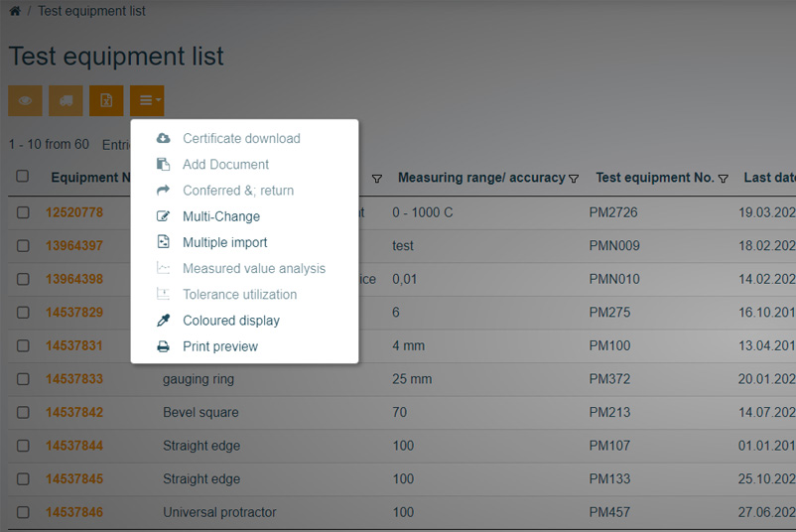The image size is (796, 532).
Task: Collapse the hamburger menu dropdown button
Action: [147, 100]
